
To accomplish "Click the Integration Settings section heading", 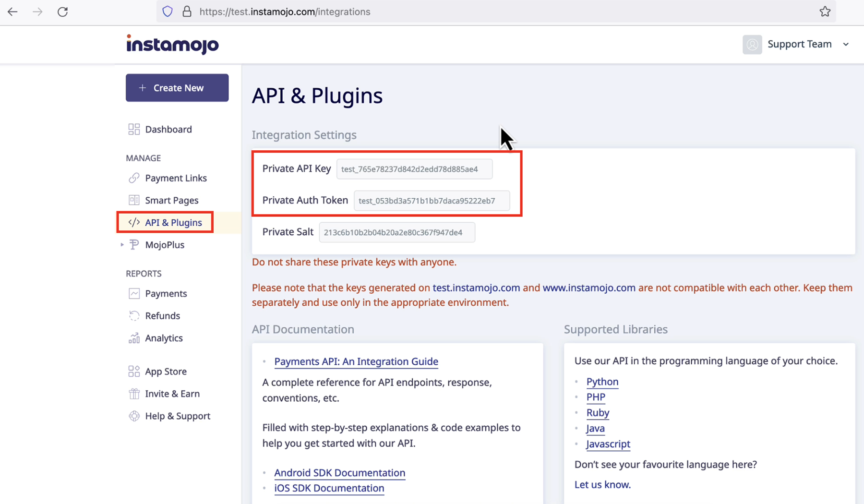I will tap(304, 135).
